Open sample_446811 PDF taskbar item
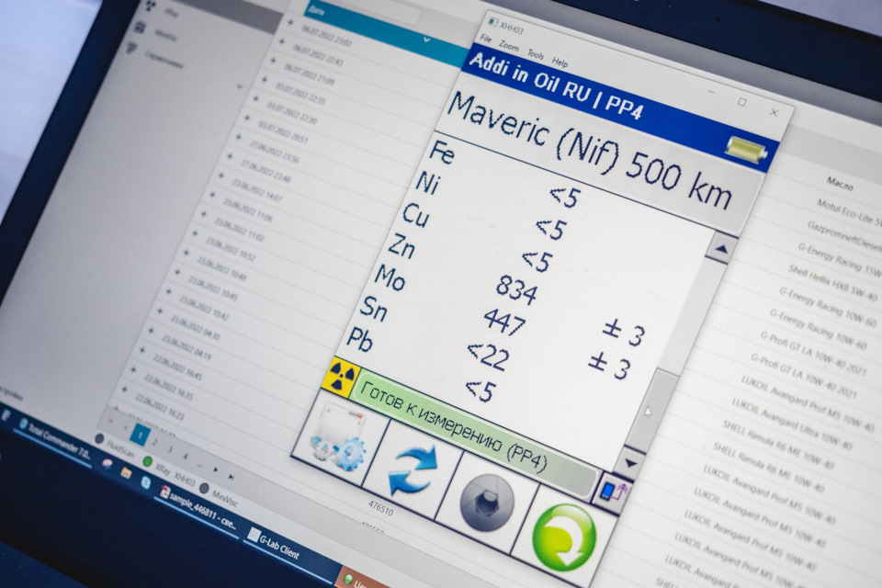The height and width of the screenshot is (588, 882). pyautogui.click(x=198, y=509)
